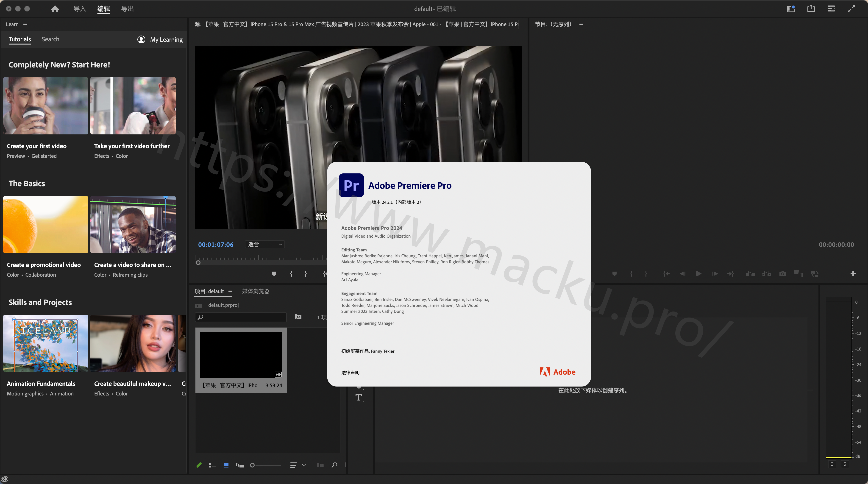Export a frame with the camera icon
Viewport: 868px width, 484px height.
[x=782, y=274]
